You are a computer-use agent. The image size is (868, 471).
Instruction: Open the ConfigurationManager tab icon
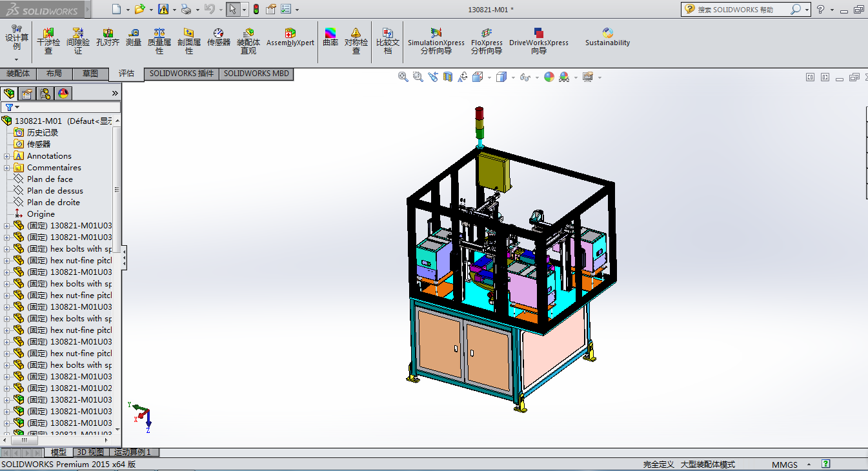[x=45, y=94]
